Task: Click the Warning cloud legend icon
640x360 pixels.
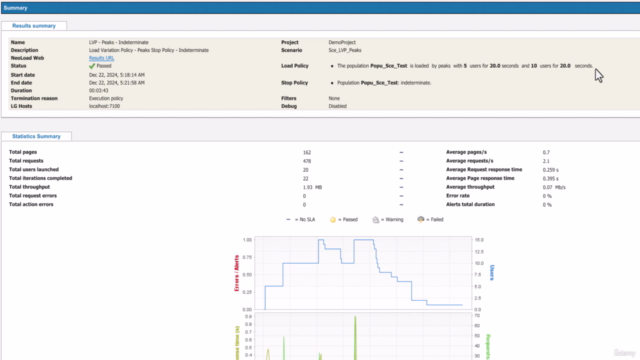Action: (376, 220)
